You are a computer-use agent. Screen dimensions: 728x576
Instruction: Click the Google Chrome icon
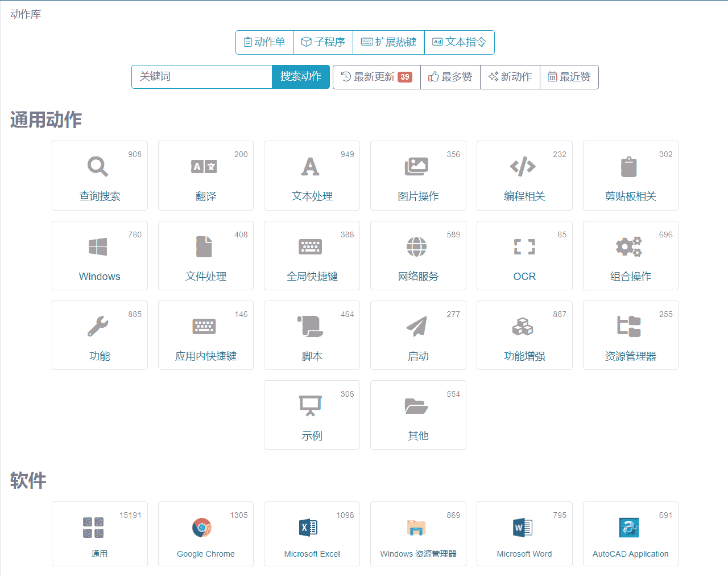point(202,528)
